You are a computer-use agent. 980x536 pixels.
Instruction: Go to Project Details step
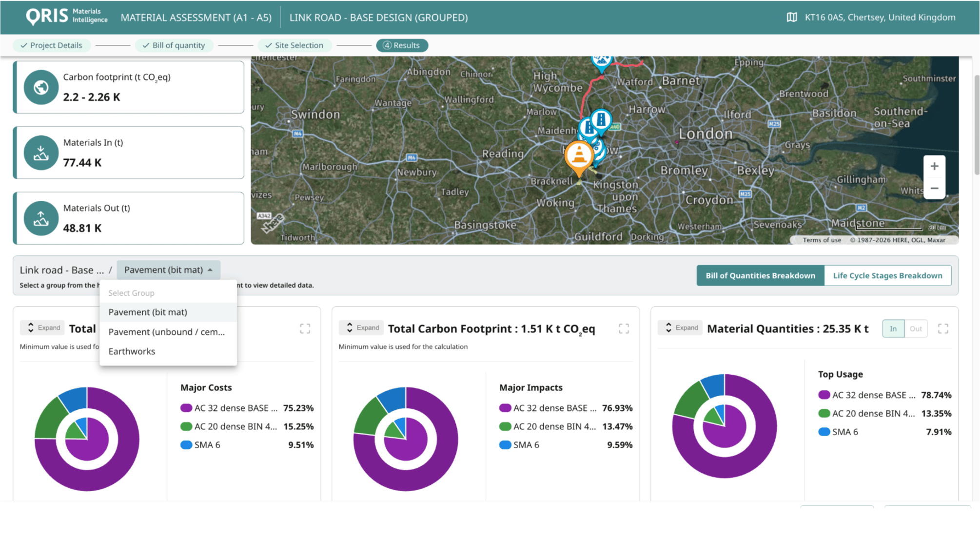pos(51,45)
